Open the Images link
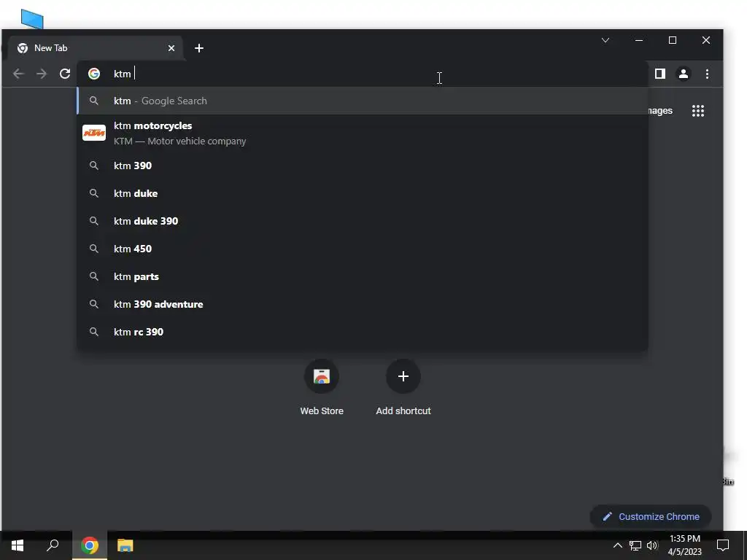The image size is (747, 560). pos(660,111)
